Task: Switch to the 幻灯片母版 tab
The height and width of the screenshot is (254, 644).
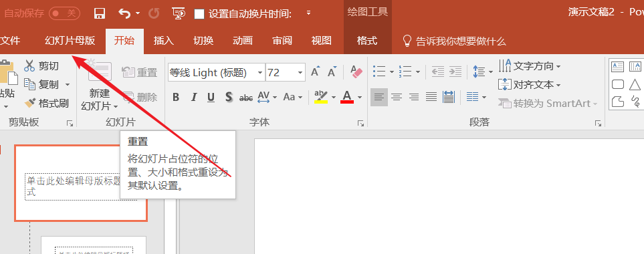Action: click(x=70, y=41)
